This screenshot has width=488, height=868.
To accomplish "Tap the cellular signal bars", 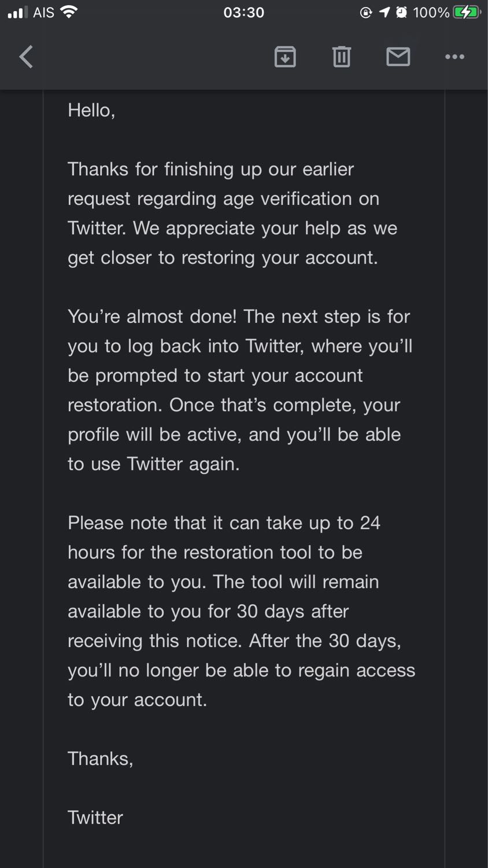I will 17,12.
